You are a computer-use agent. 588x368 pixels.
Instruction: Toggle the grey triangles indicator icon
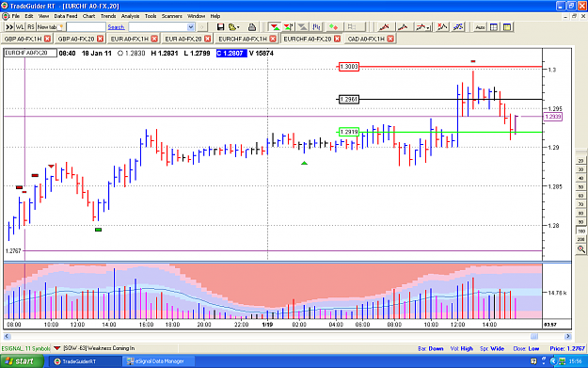[302, 27]
